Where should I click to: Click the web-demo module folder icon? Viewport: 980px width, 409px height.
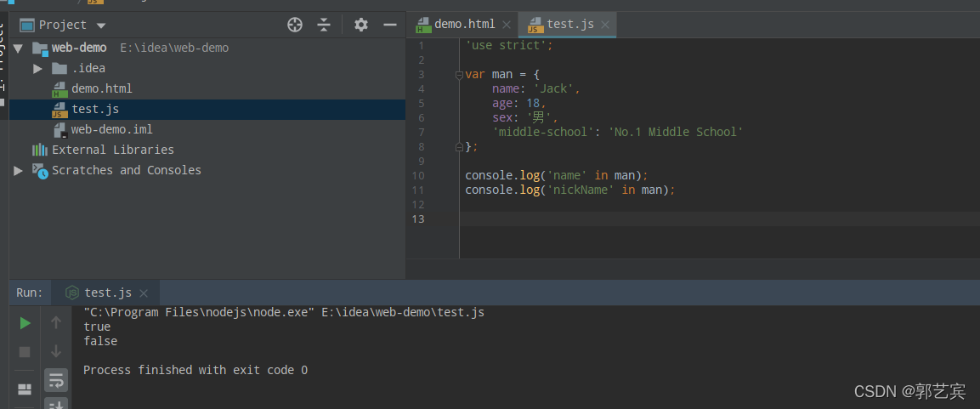click(x=40, y=48)
